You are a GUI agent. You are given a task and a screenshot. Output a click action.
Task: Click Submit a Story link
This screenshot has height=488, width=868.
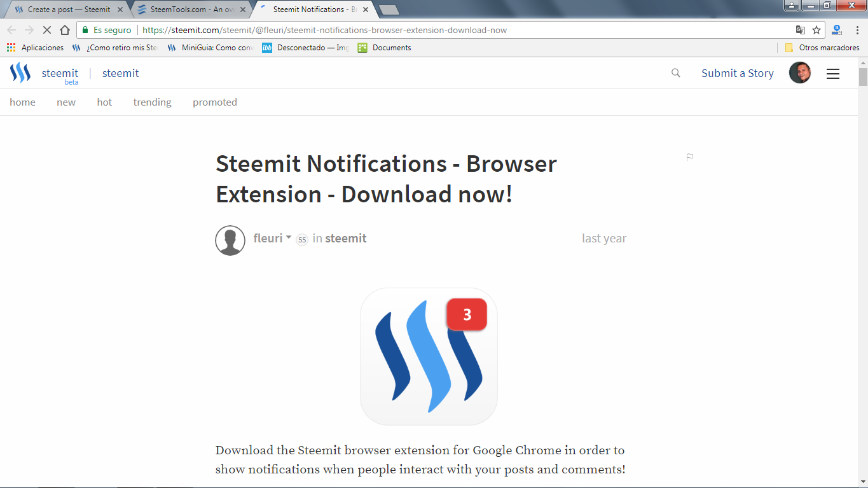tap(738, 73)
